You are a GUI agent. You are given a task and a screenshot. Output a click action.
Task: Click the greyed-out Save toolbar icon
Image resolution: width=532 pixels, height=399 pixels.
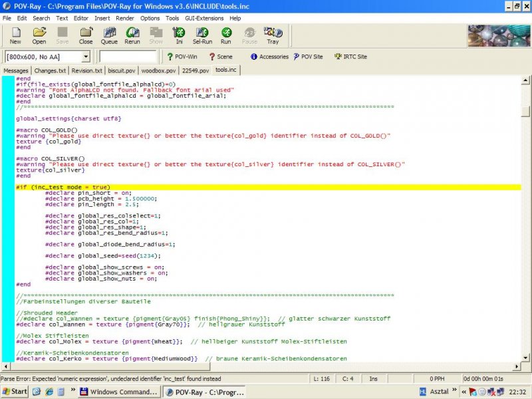click(x=63, y=36)
